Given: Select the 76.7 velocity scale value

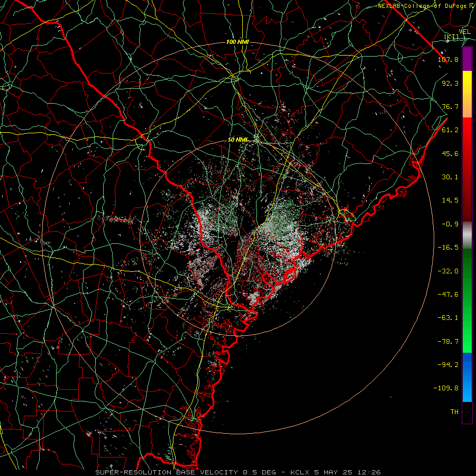Looking at the screenshot, I should click(450, 106).
